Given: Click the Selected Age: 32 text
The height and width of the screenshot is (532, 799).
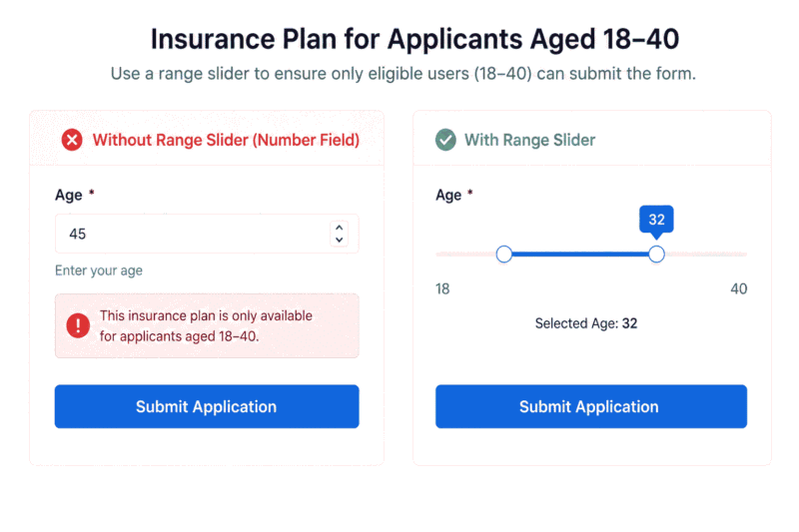Looking at the screenshot, I should coord(586,323).
